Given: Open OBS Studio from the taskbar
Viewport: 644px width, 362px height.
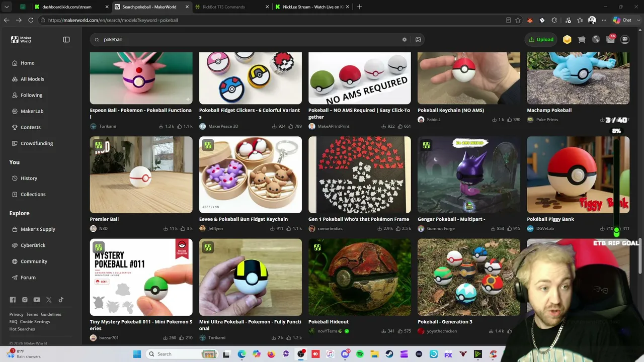Looking at the screenshot, I should tap(301, 354).
